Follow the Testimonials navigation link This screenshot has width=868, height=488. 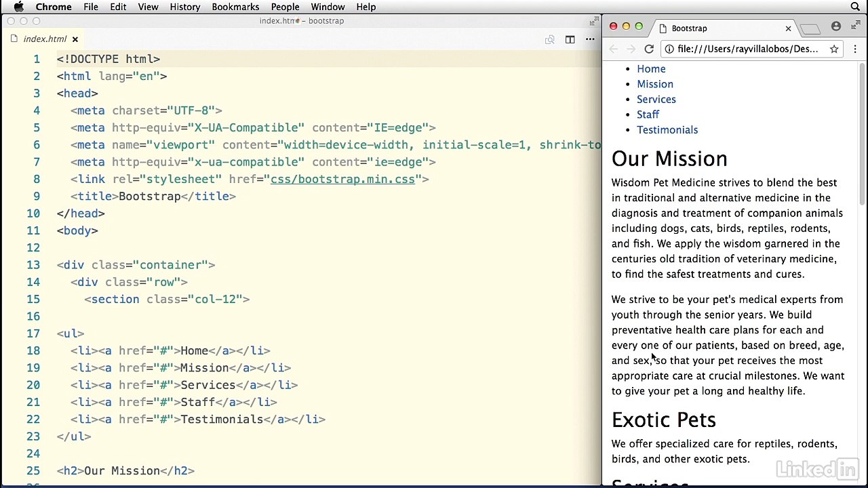[x=667, y=130]
